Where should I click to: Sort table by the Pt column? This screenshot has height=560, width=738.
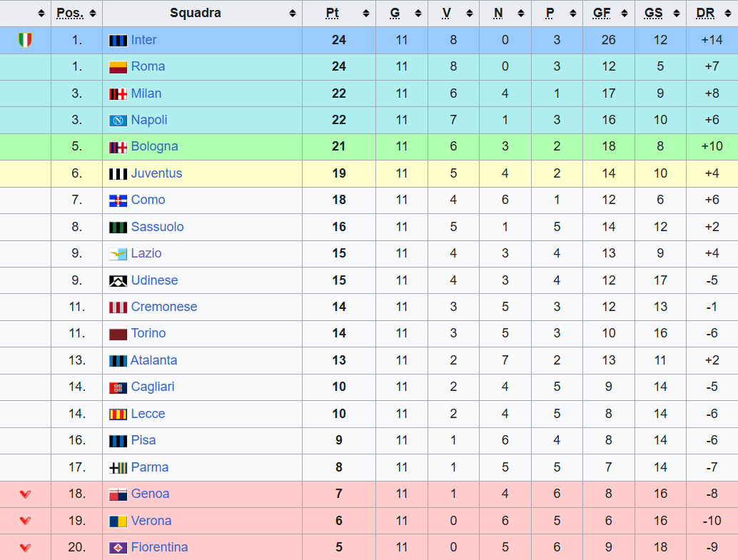(x=338, y=13)
